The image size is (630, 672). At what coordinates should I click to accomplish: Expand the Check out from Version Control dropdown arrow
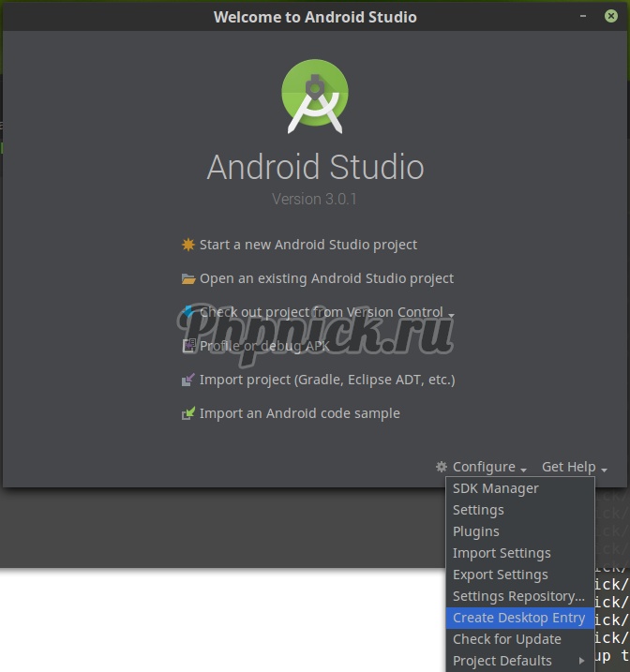[x=452, y=315]
